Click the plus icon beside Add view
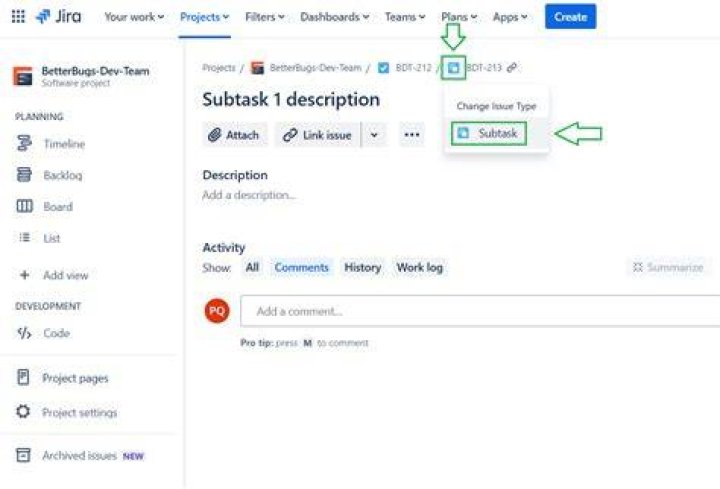720x489 pixels. (24, 275)
